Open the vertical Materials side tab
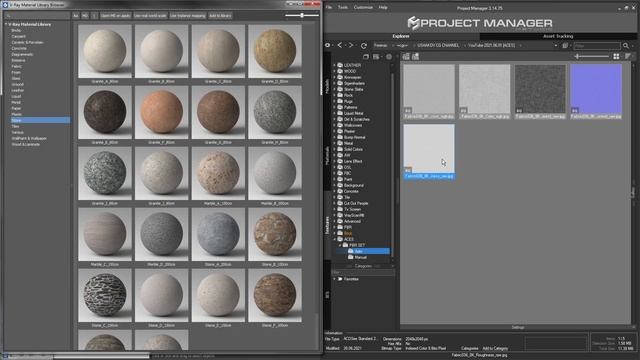Viewport: 640px width, 360px height. click(x=327, y=156)
